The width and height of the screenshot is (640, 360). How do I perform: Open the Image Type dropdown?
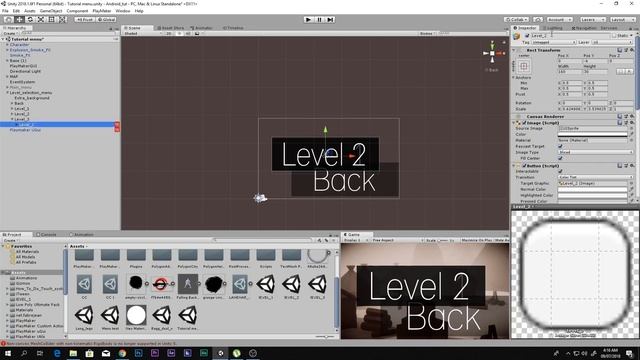tap(596, 152)
